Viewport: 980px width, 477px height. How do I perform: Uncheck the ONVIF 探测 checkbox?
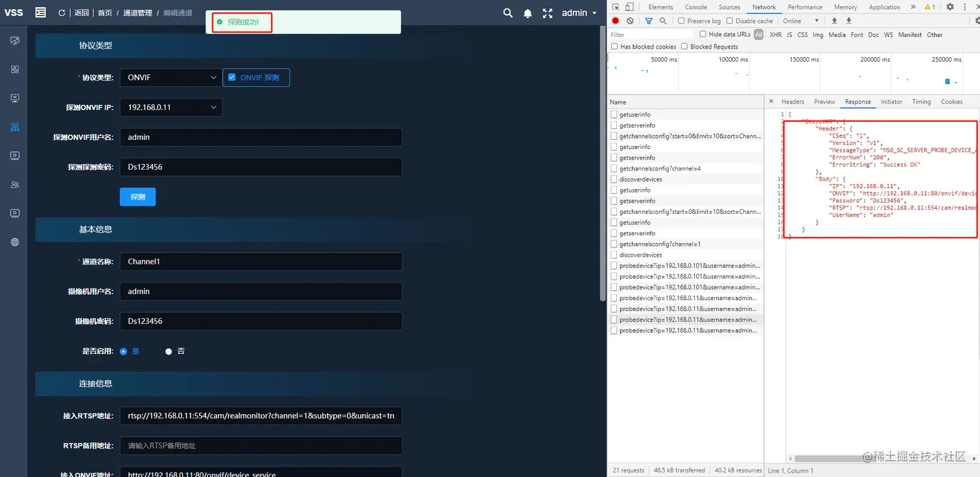[x=232, y=78]
